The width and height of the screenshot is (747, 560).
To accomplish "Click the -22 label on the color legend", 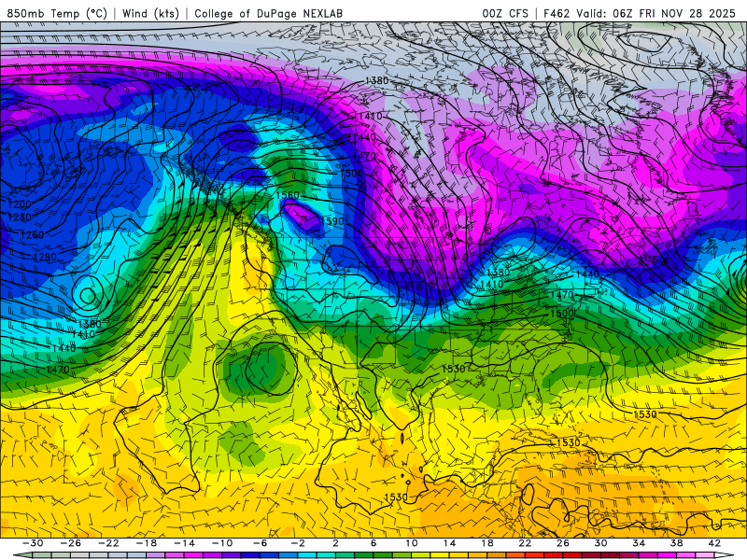I will click(108, 543).
